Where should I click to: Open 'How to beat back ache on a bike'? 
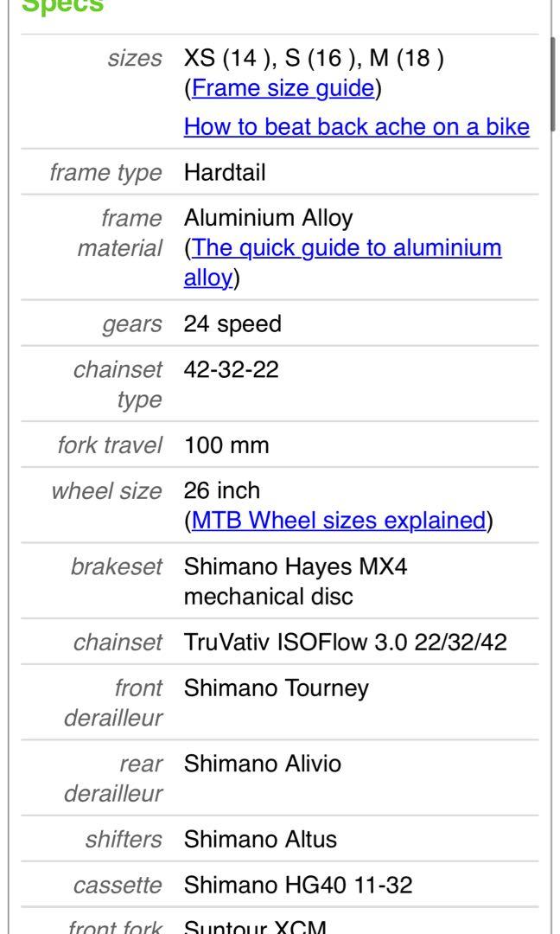click(356, 127)
